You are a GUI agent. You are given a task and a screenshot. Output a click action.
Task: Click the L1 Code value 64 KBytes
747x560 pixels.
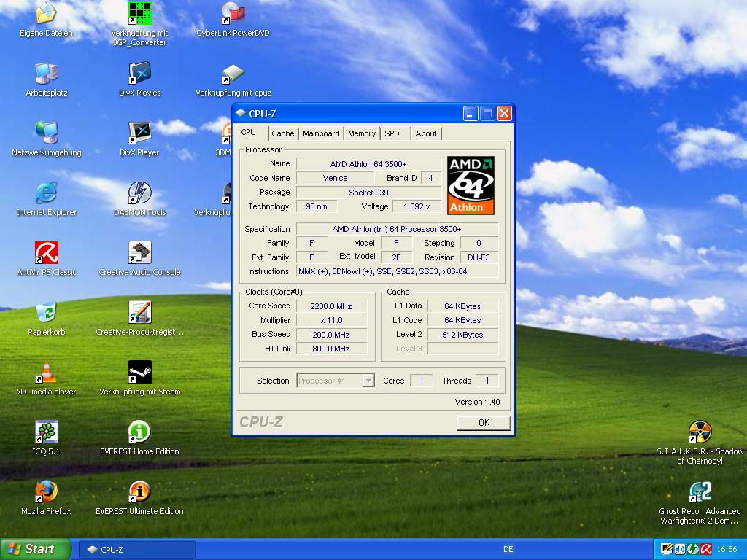pos(463,320)
